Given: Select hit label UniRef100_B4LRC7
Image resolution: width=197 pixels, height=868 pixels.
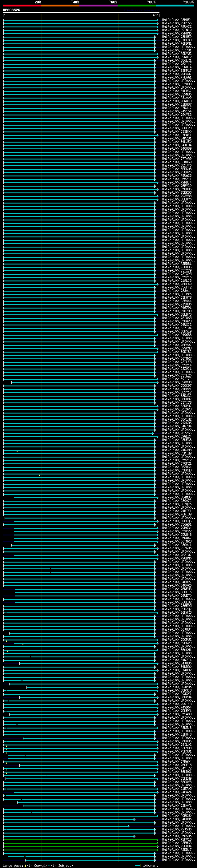Looking at the screenshot, I should (176, 91).
